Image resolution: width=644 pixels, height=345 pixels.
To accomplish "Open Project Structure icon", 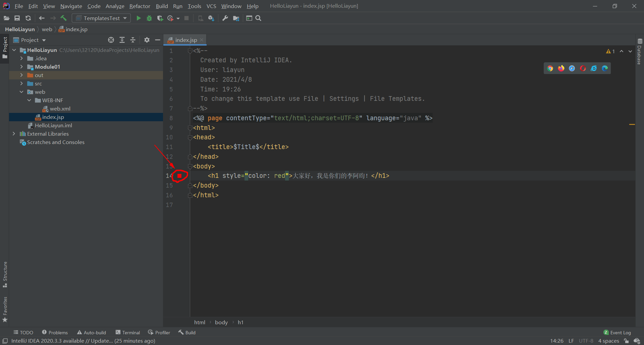I will pyautogui.click(x=236, y=18).
